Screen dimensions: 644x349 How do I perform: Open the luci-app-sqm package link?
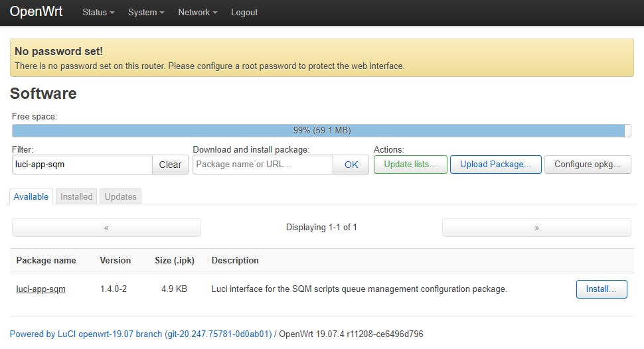coord(41,289)
